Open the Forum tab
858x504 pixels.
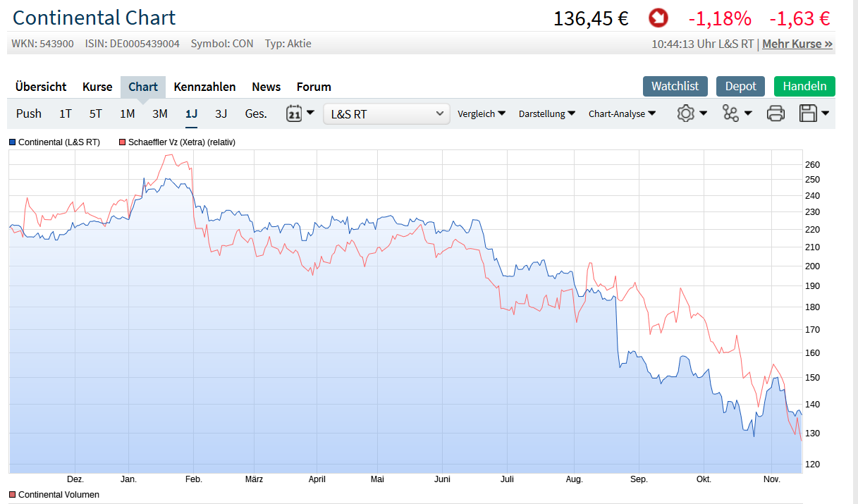click(314, 87)
